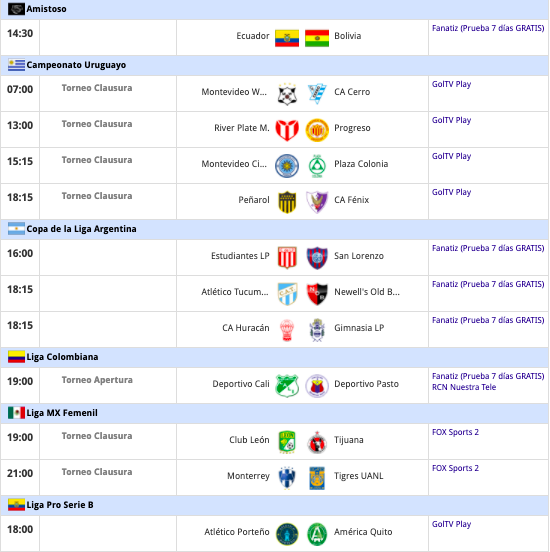Click the River Plate M. crest
Viewport: 550px width, 552px height.
coord(287,130)
